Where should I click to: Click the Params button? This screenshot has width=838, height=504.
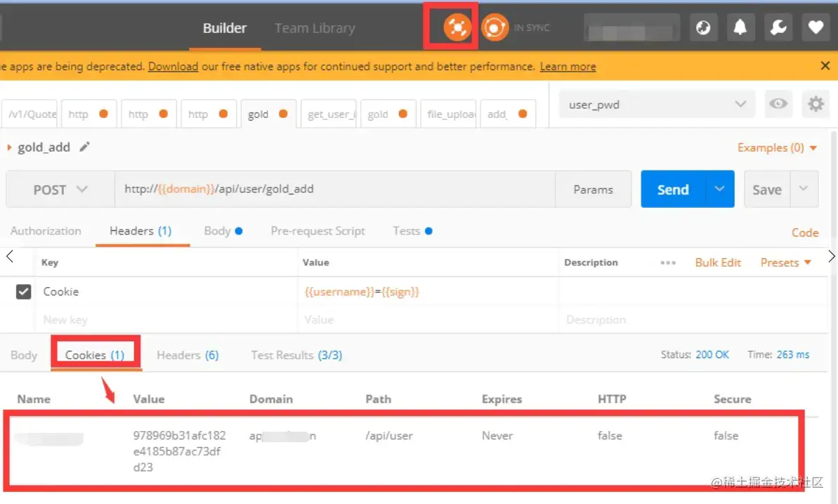[x=594, y=189]
